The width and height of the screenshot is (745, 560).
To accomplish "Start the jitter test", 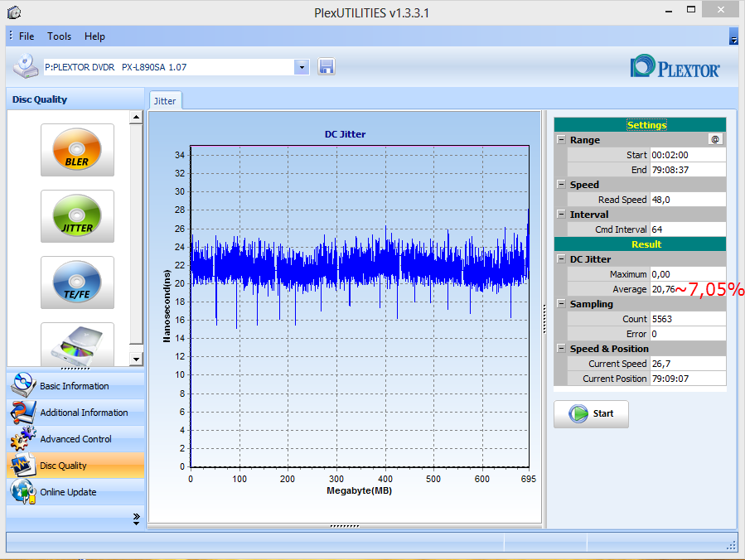I will [591, 413].
